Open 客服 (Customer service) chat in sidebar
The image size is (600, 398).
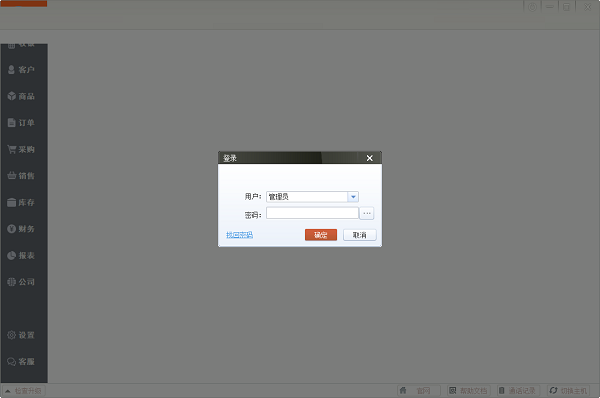click(x=21, y=362)
